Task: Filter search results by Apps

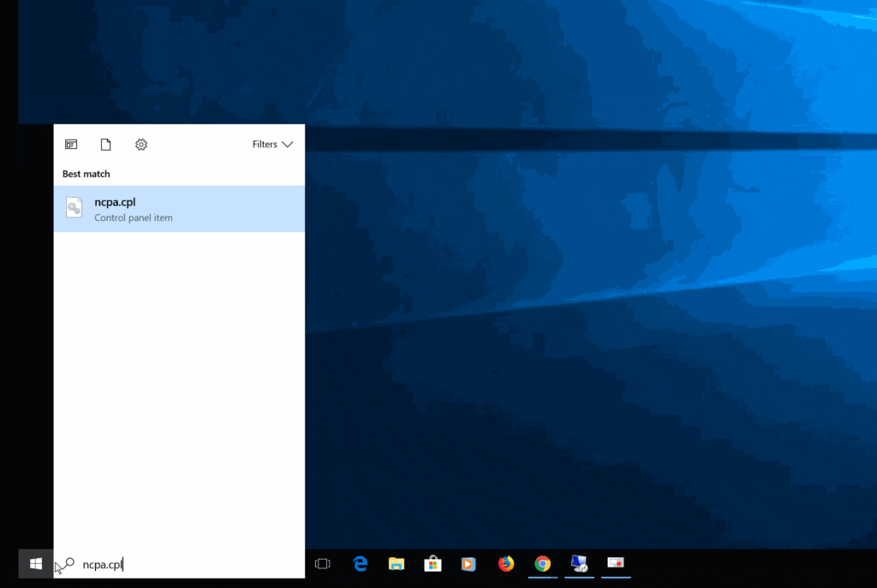Action: [71, 145]
